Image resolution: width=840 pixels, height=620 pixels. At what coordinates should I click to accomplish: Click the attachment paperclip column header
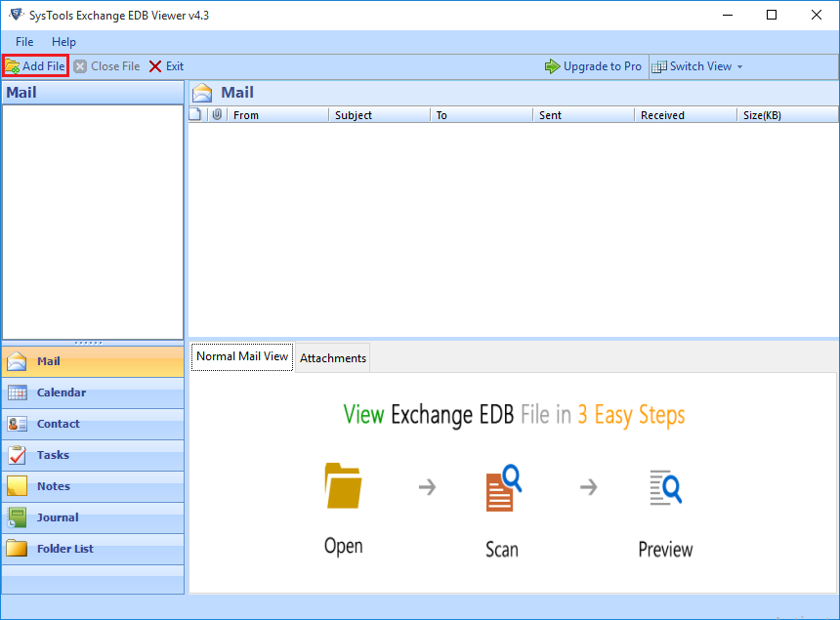(x=217, y=114)
